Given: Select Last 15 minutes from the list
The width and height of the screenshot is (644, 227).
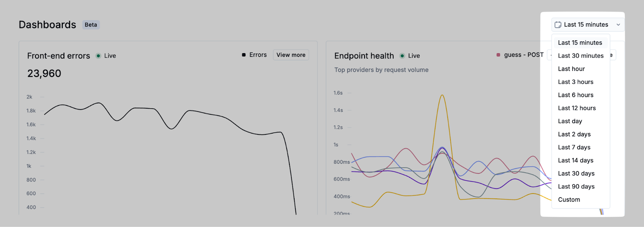Looking at the screenshot, I should (580, 43).
